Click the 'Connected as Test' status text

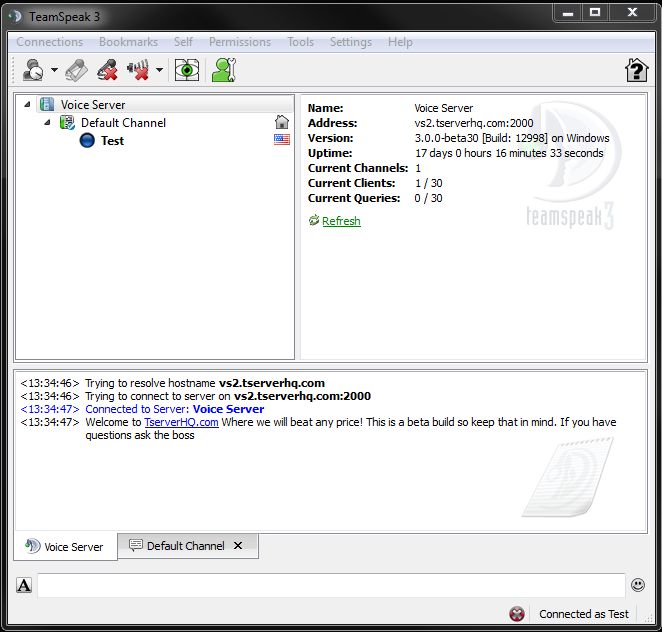(584, 614)
